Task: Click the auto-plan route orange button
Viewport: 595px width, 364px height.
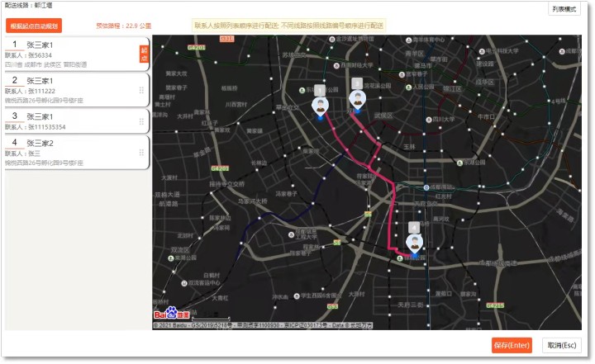Action: click(34, 26)
